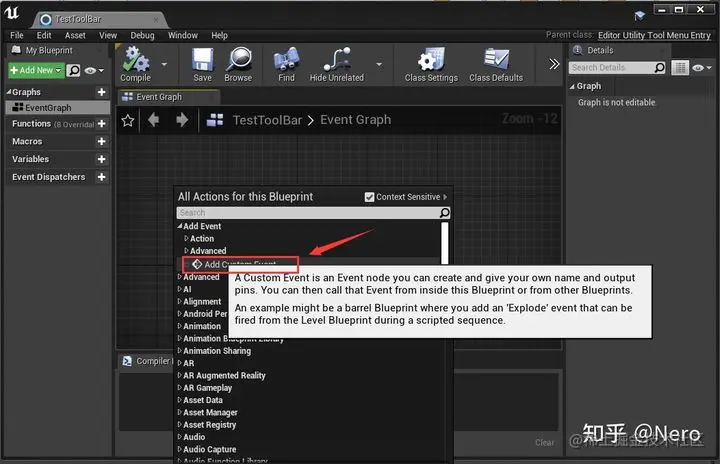The image size is (720, 464).
Task: Expand the AR Augmented Reality category
Action: pyautogui.click(x=180, y=375)
